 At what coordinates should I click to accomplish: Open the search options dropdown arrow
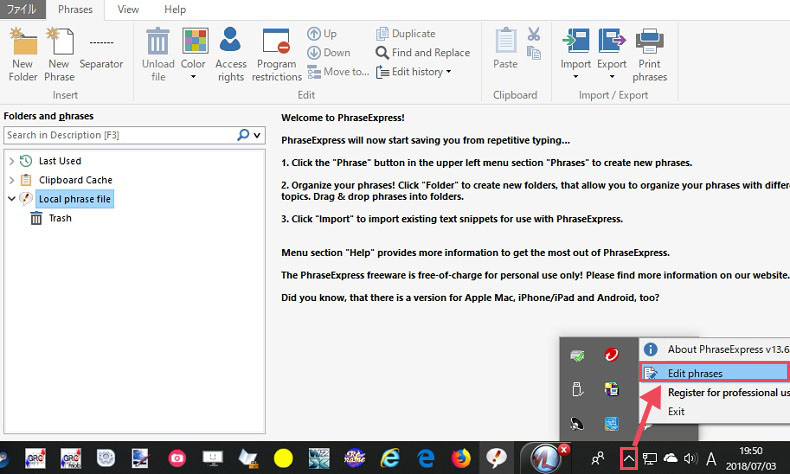pos(257,135)
